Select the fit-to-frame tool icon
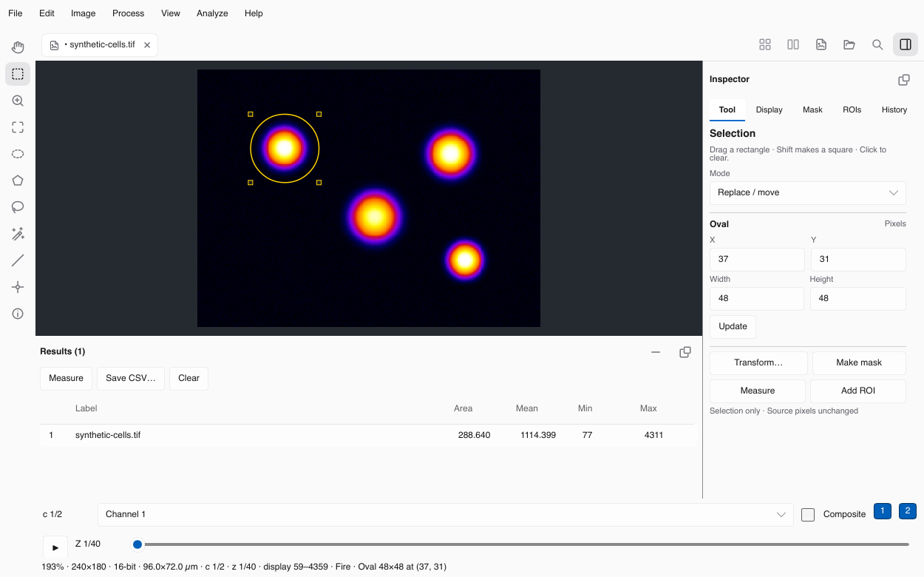Viewport: 924px width, 577px height. 18,127
